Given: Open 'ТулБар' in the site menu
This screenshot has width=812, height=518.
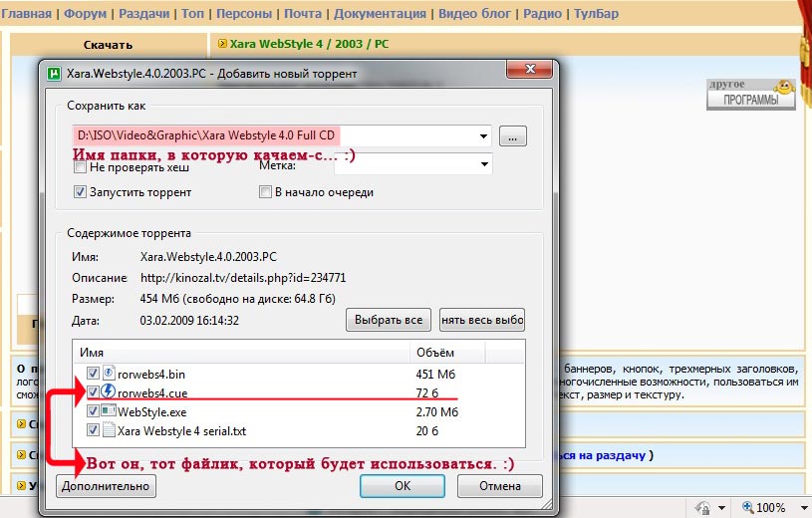Looking at the screenshot, I should (596, 14).
